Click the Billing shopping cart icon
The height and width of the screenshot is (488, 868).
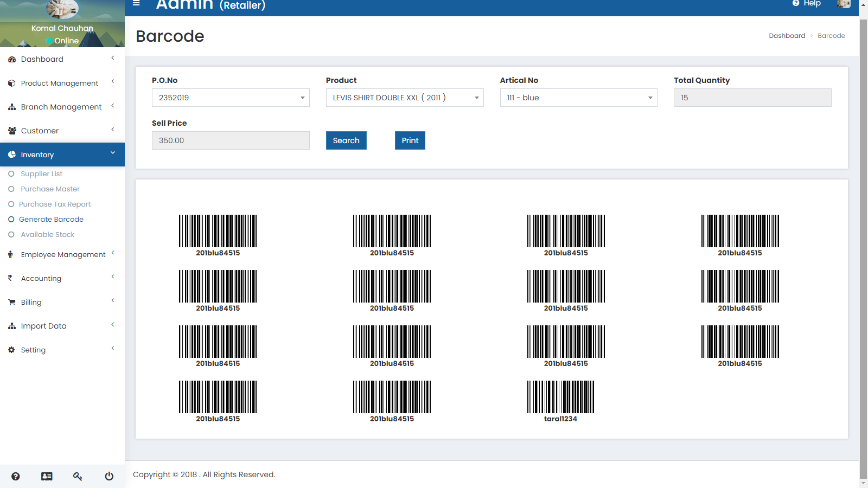coord(11,302)
